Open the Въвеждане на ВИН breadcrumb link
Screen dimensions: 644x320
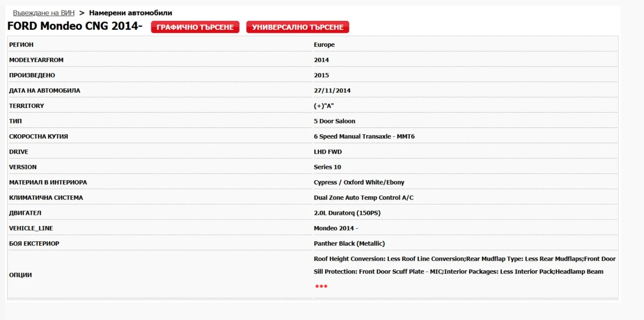[x=43, y=13]
